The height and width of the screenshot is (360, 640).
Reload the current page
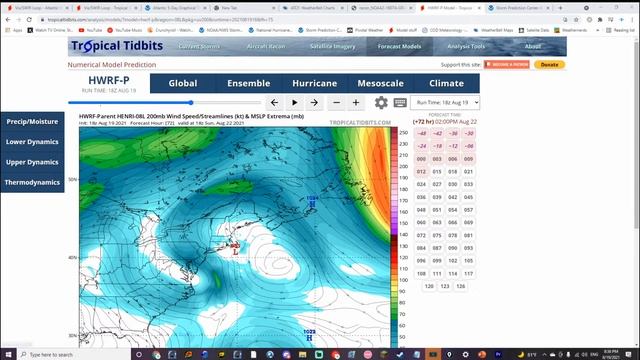click(29, 19)
